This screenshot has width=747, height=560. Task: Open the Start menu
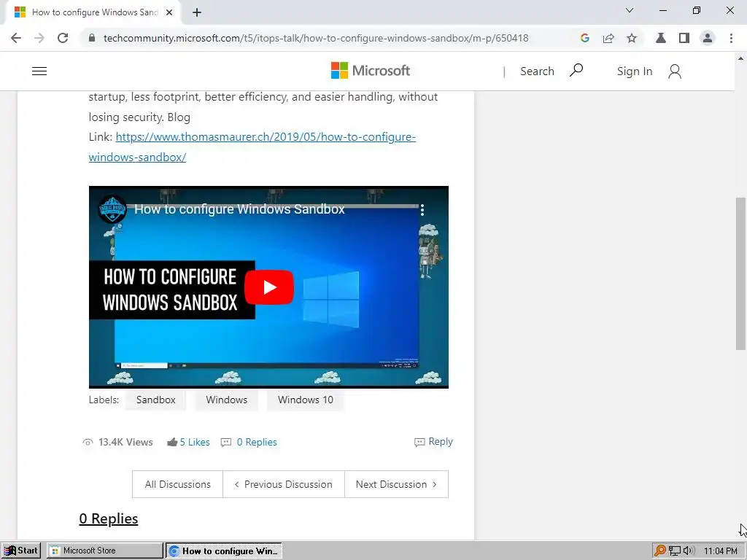21,551
